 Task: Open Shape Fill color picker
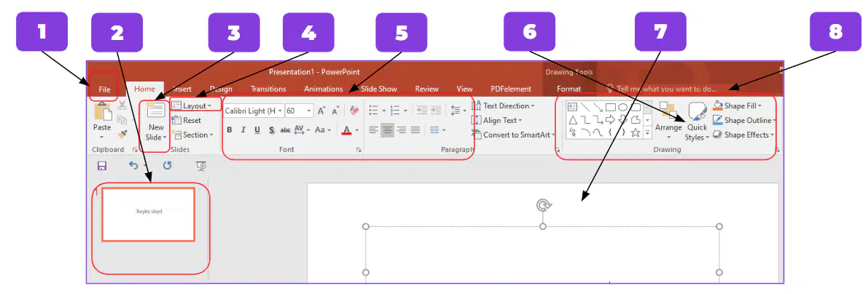point(738,106)
